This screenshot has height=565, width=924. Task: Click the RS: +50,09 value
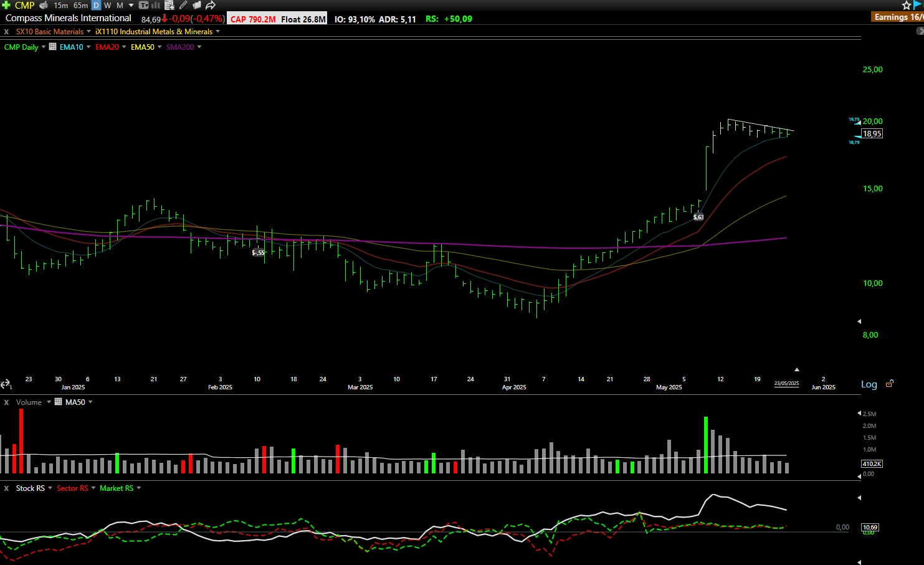[x=449, y=19]
